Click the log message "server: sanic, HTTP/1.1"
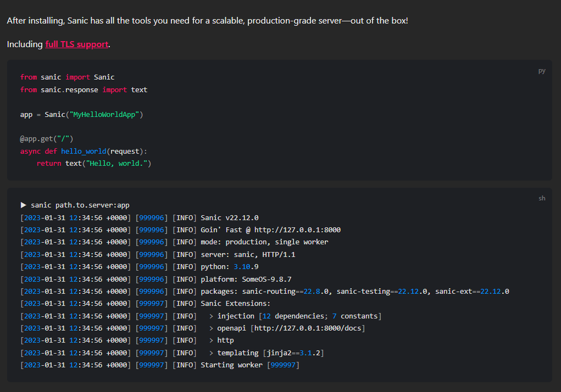This screenshot has height=392, width=561. tap(248, 255)
